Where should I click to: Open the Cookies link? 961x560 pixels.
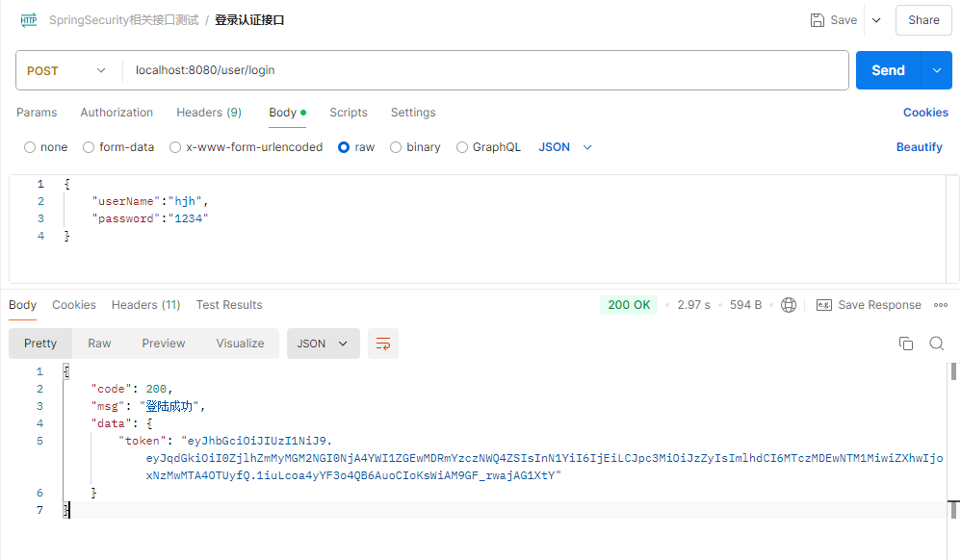click(x=925, y=113)
